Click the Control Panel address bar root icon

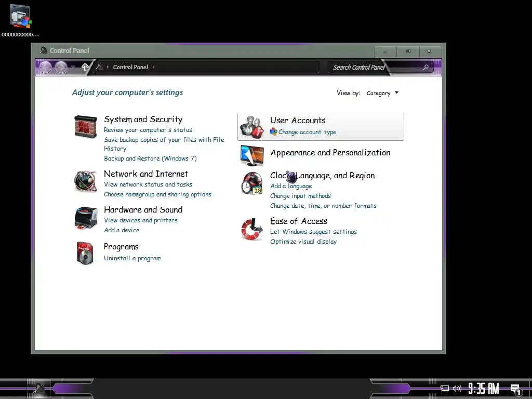[99, 67]
